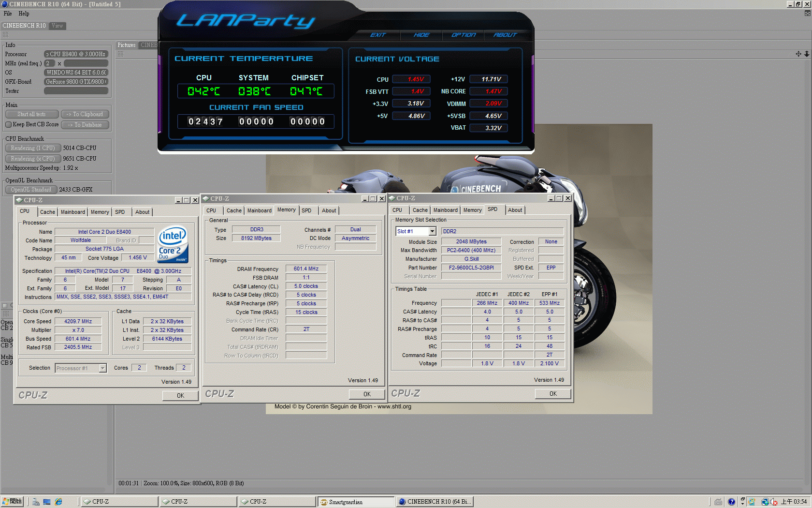The image size is (812, 508).
Task: Click the MHz real freq value field
Action: click(x=86, y=63)
